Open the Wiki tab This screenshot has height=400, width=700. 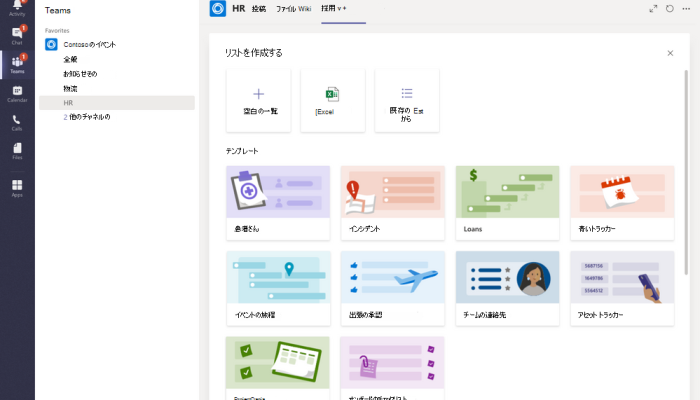(304, 9)
